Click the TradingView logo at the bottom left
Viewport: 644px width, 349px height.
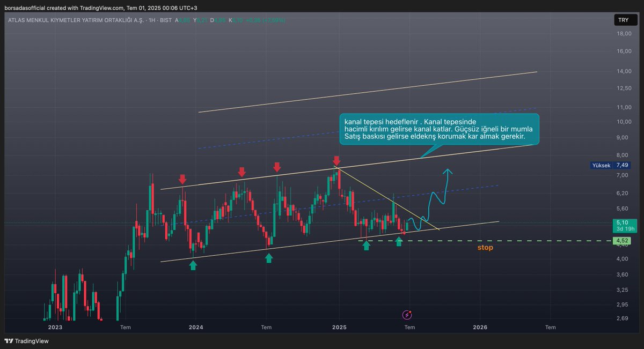point(26,341)
